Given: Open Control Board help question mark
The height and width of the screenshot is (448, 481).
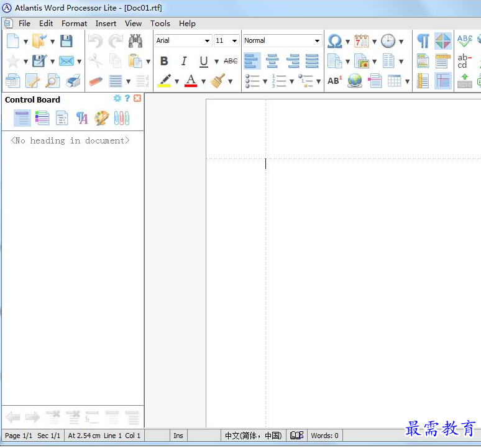Looking at the screenshot, I should [x=127, y=98].
